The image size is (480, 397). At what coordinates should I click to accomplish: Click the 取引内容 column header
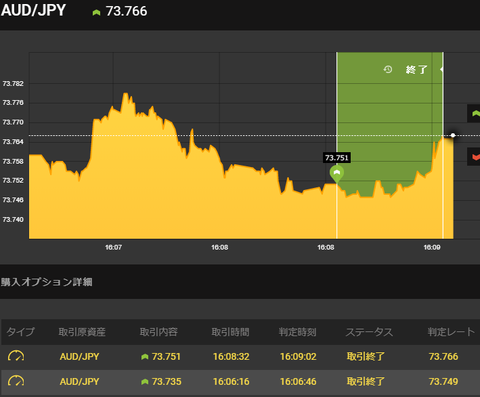tap(159, 332)
